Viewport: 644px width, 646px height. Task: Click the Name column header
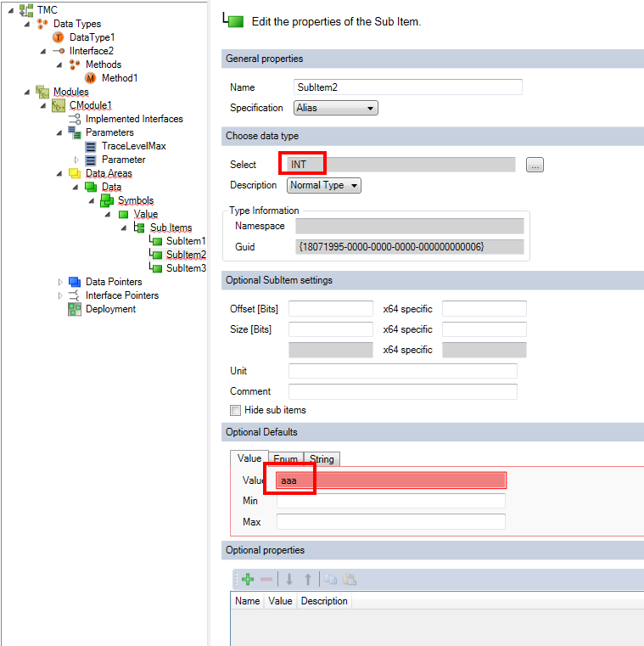247,601
